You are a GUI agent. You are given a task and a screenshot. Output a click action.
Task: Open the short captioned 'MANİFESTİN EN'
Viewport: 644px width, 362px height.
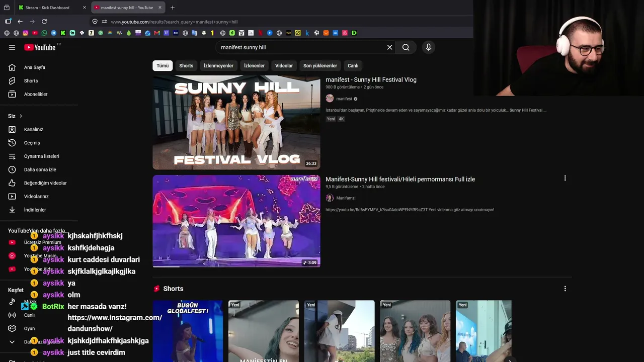coord(264,331)
